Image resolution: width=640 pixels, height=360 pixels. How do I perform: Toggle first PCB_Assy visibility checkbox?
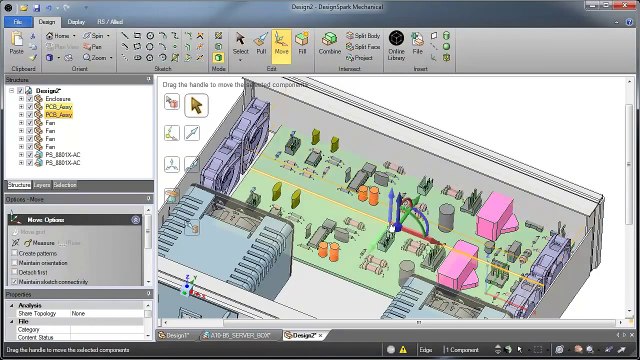pos(29,107)
